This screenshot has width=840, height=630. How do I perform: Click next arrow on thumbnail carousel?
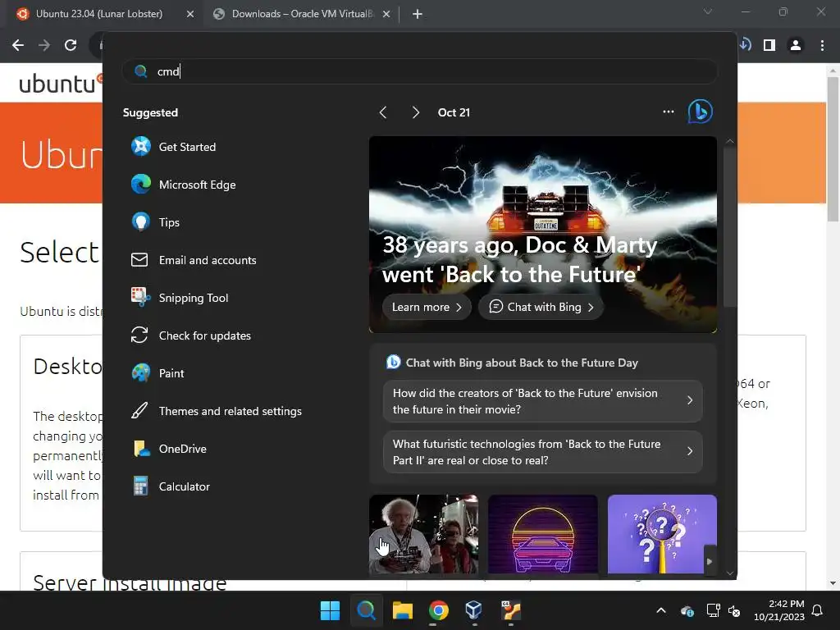(x=710, y=561)
